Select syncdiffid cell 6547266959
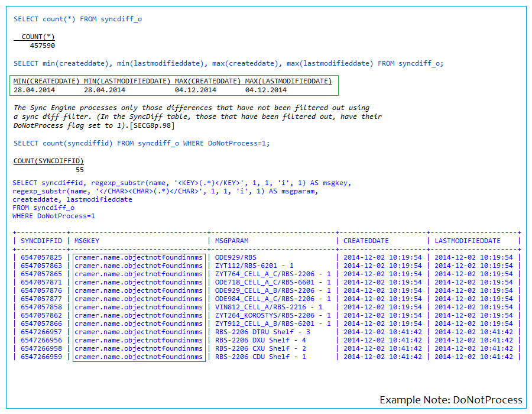The width and height of the screenshot is (532, 414). click(41, 357)
